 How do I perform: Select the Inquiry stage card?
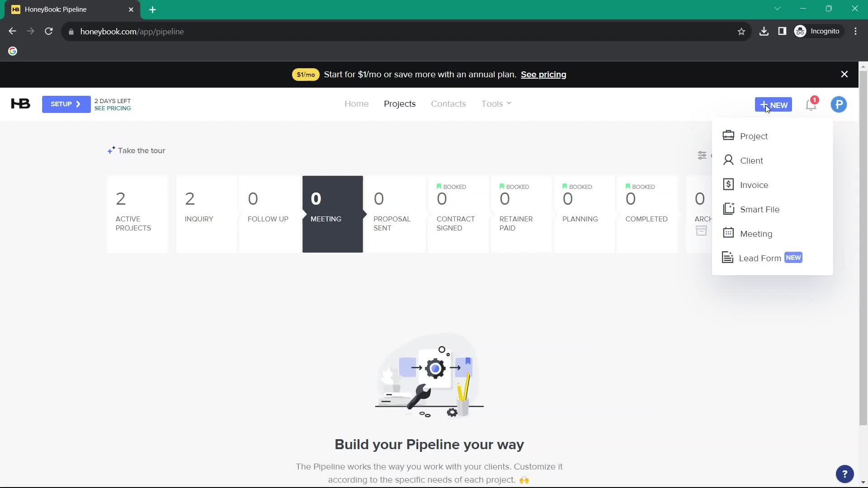click(206, 214)
